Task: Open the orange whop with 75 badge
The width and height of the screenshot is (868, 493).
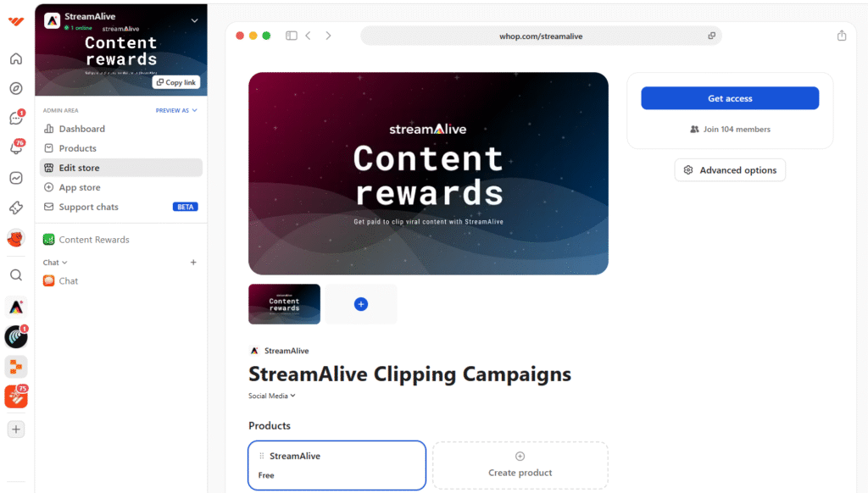Action: [x=16, y=396]
